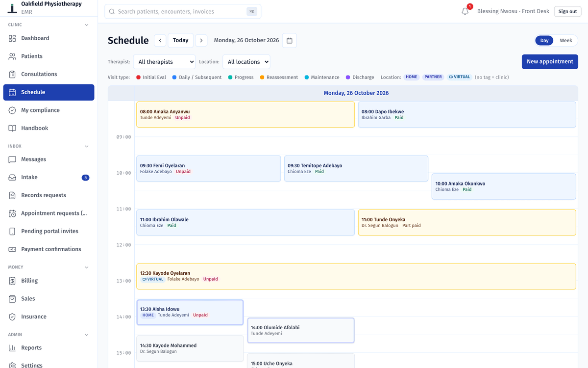Click the Intake inbox tray icon
The image size is (588, 368).
pos(12,177)
